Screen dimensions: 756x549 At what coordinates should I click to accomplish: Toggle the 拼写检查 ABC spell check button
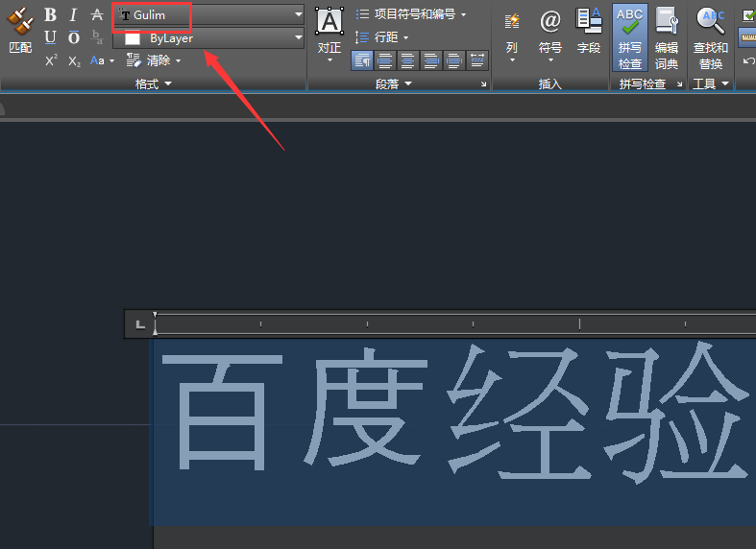pyautogui.click(x=629, y=37)
